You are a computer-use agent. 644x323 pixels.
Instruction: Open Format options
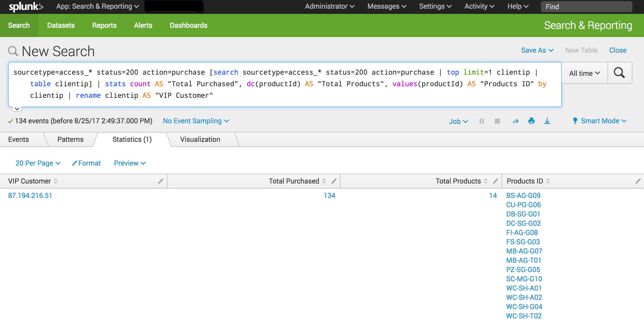tap(86, 163)
